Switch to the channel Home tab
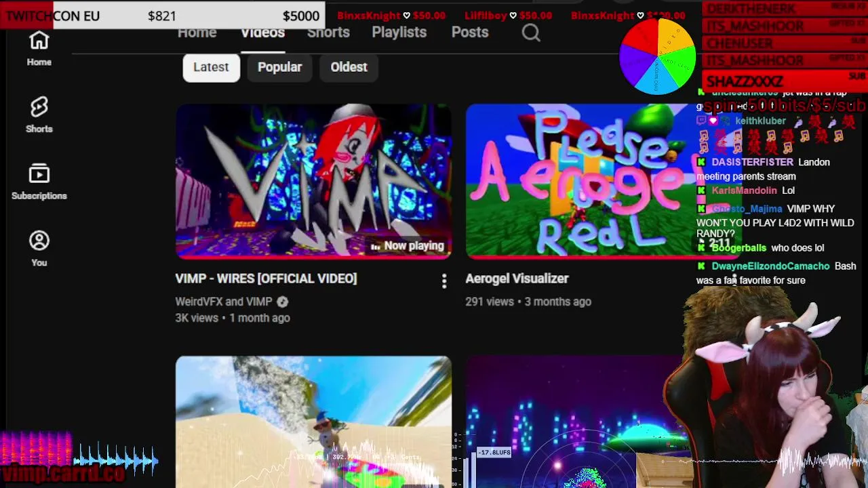 [x=197, y=33]
